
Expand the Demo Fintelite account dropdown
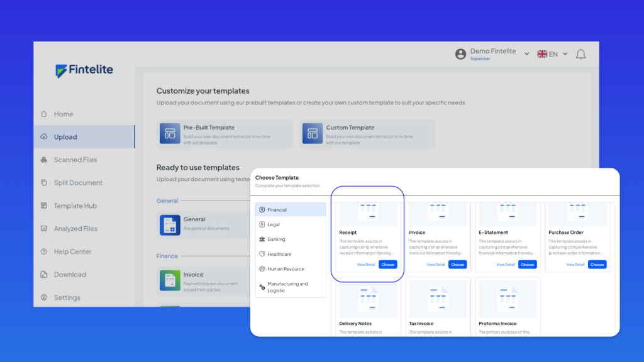click(x=527, y=54)
